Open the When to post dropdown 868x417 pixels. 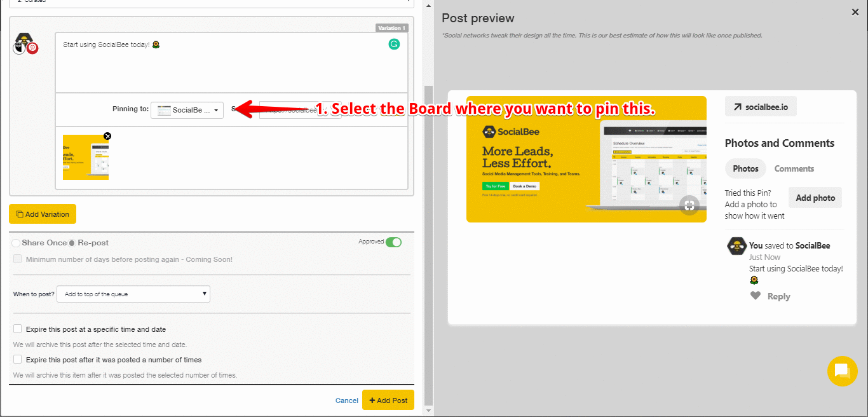pyautogui.click(x=133, y=294)
